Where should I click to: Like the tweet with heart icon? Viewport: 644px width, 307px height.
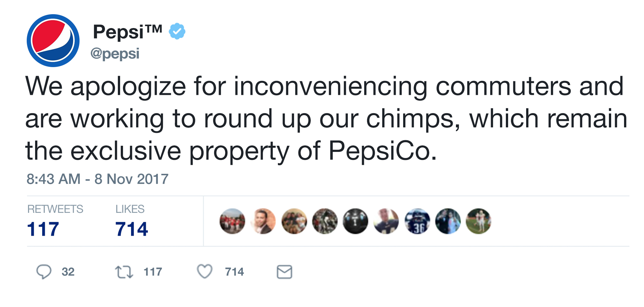[204, 271]
